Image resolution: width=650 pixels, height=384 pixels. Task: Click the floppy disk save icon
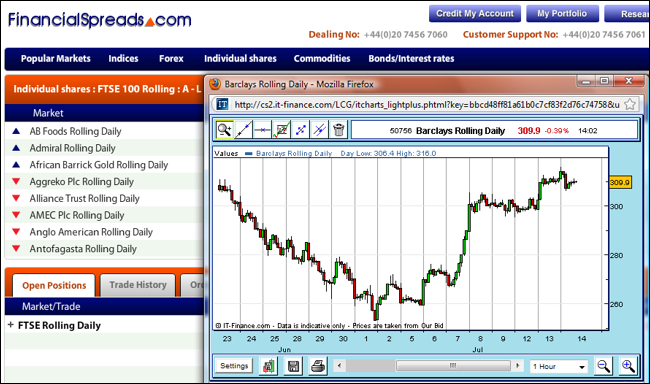[x=293, y=366]
